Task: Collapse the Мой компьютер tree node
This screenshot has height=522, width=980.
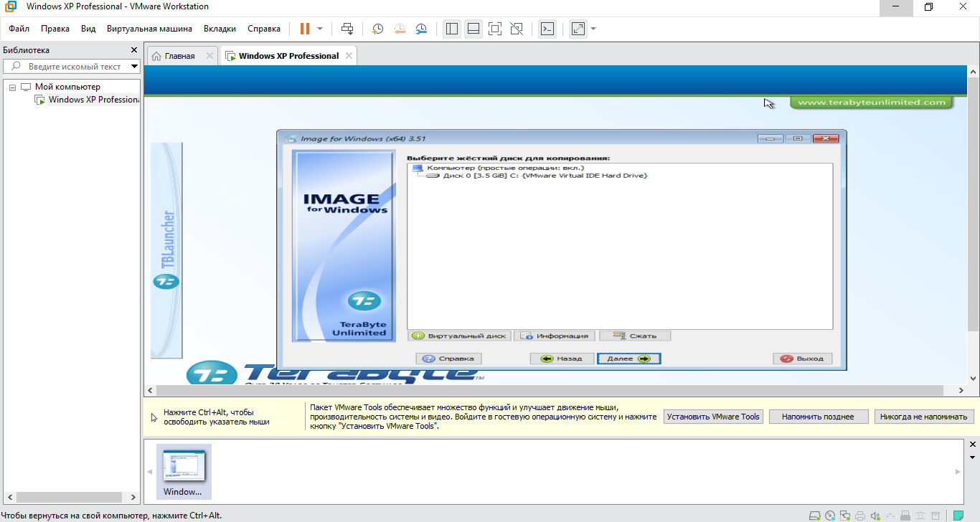Action: pyautogui.click(x=12, y=87)
